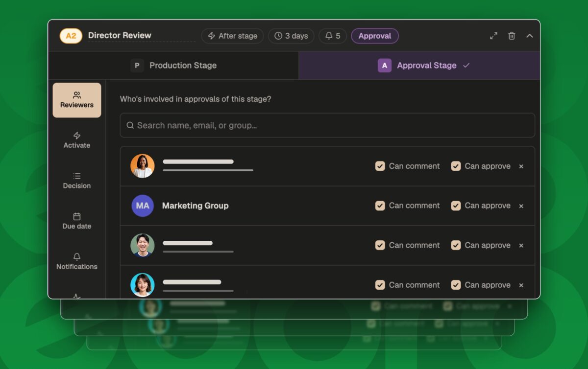Select the Approval Stage tab
Image resolution: width=588 pixels, height=369 pixels.
coord(419,66)
